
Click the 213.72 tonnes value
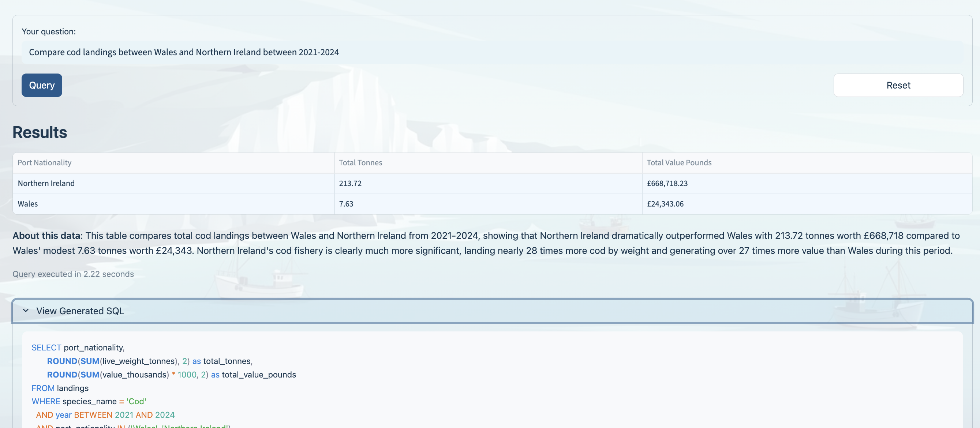(350, 183)
